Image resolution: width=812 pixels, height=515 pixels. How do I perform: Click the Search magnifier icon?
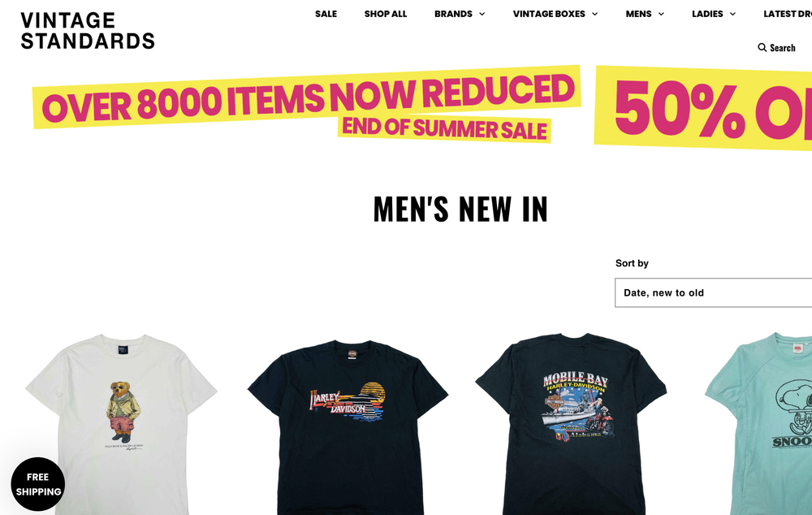762,48
